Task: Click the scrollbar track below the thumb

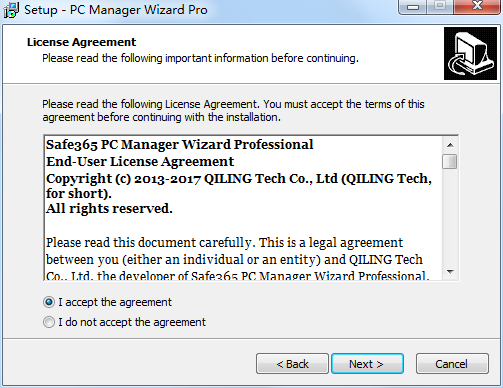Action: pyautogui.click(x=450, y=217)
